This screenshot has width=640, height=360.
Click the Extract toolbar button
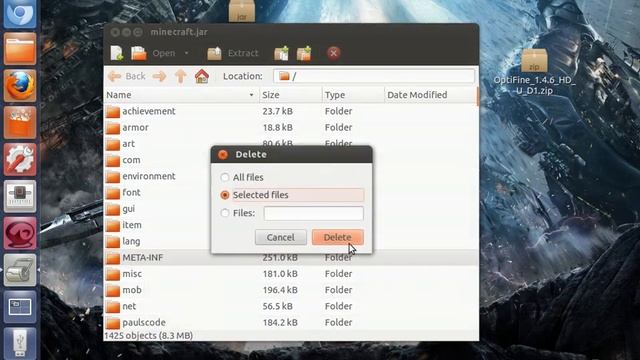[233, 53]
